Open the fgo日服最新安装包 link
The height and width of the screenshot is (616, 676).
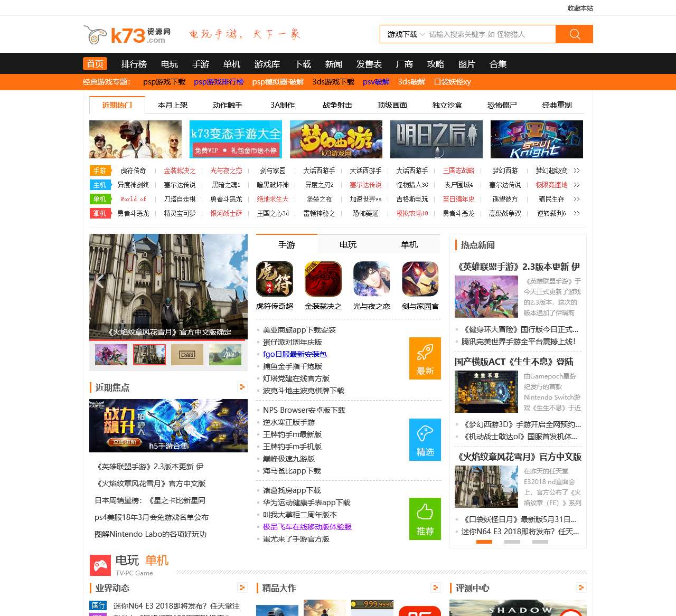coord(295,354)
